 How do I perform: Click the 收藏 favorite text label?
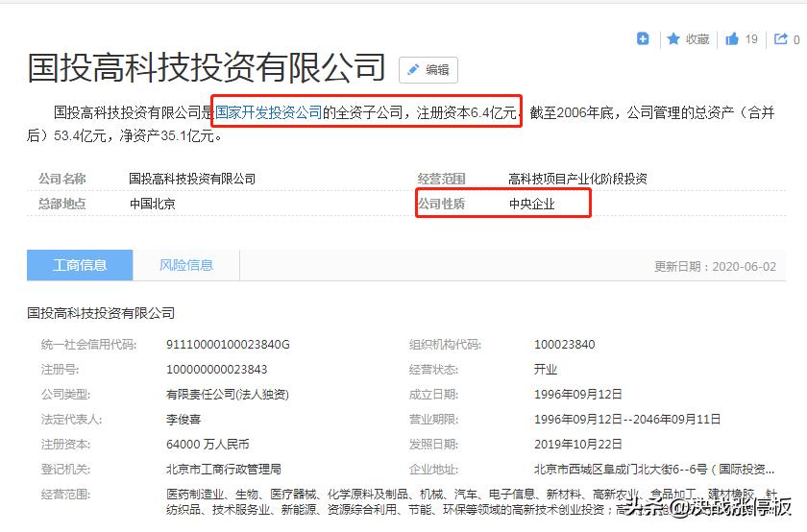point(697,39)
